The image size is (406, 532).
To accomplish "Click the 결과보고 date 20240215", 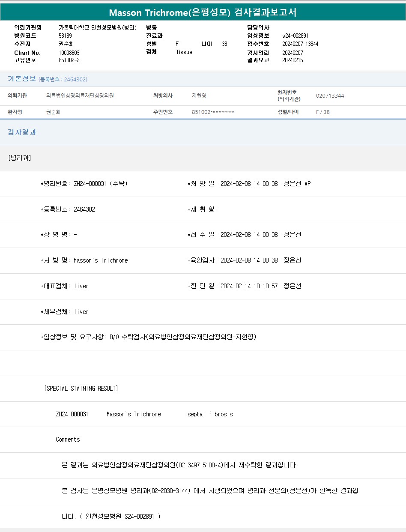I will coord(293,60).
